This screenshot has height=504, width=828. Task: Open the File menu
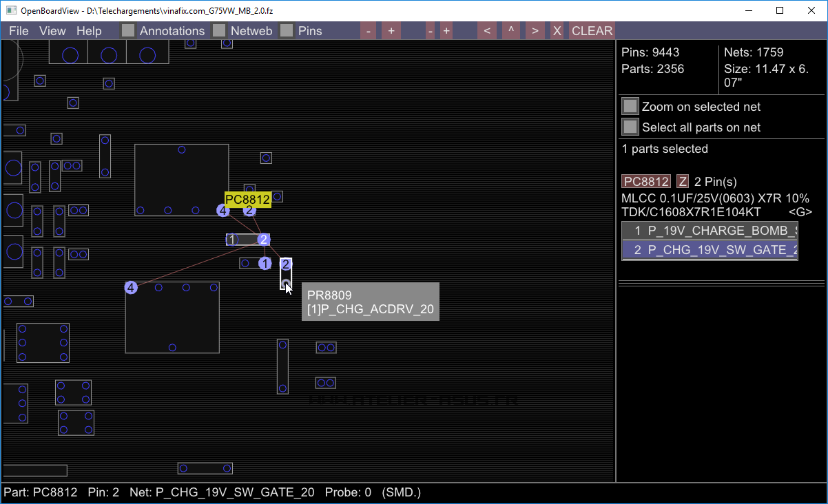[19, 31]
